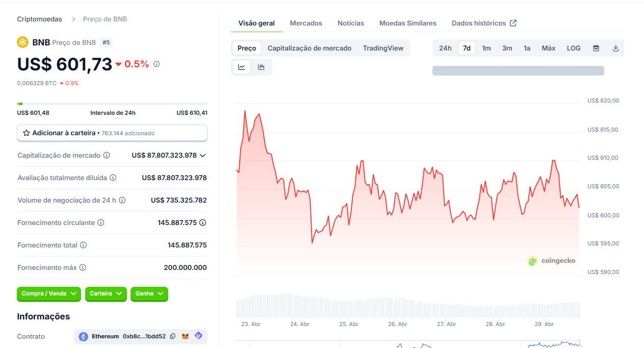644x348 pixels.
Task: Select the Máx time range
Action: (549, 48)
